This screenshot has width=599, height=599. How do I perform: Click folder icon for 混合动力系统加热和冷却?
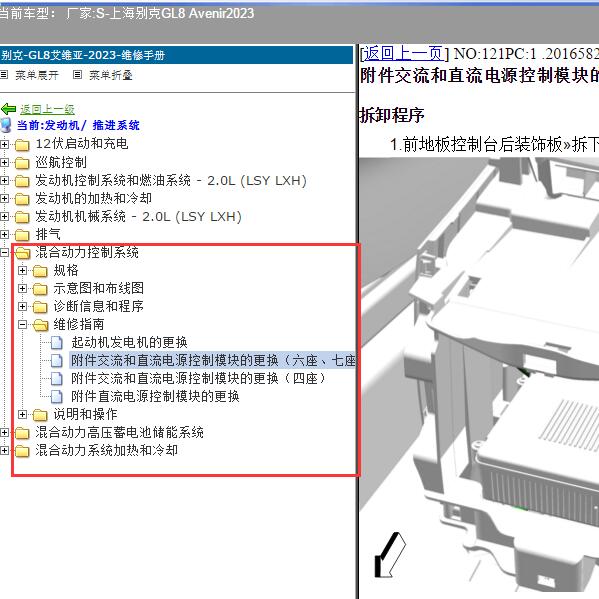[x=22, y=450]
